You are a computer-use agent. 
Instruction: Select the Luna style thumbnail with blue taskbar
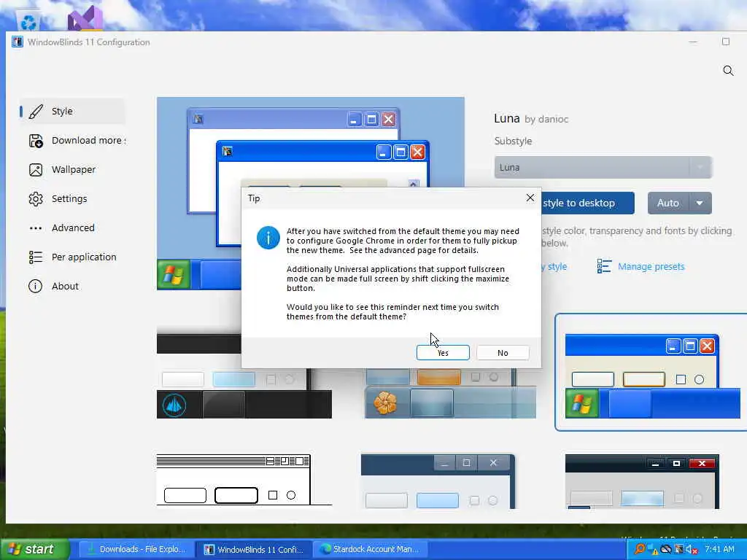pyautogui.click(x=652, y=373)
